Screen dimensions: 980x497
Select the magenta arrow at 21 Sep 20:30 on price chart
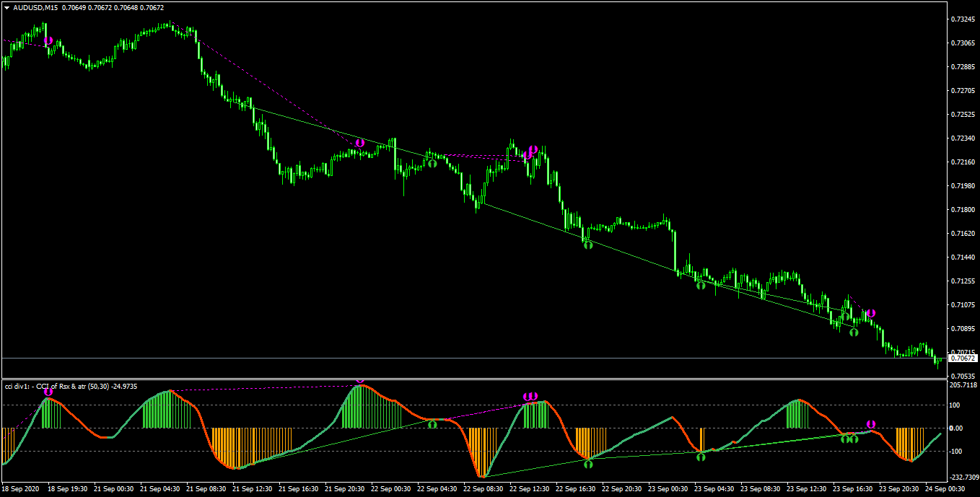[359, 144]
